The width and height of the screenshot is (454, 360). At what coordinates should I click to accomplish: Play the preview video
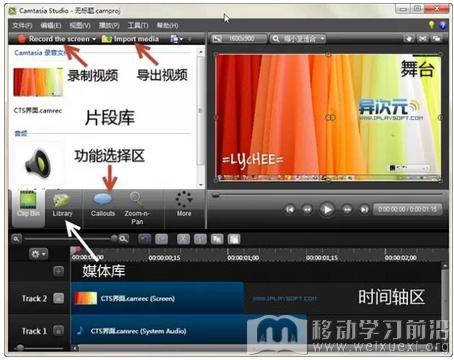pyautogui.click(x=327, y=210)
